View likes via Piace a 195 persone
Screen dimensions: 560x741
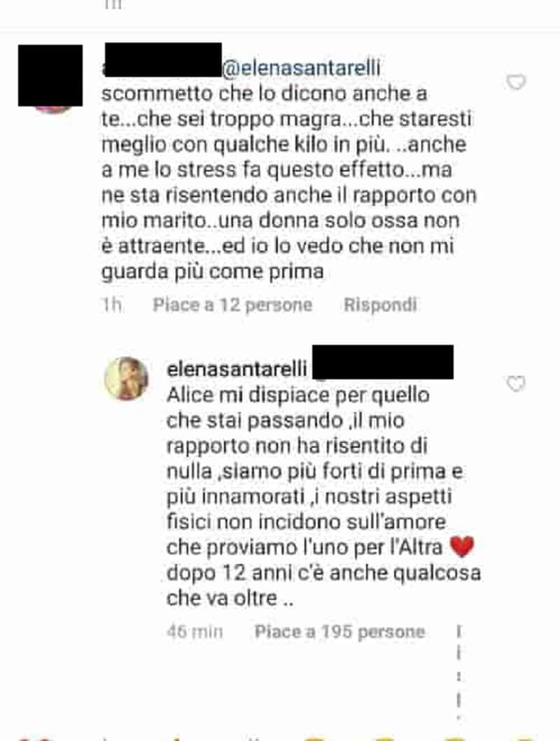point(339,632)
